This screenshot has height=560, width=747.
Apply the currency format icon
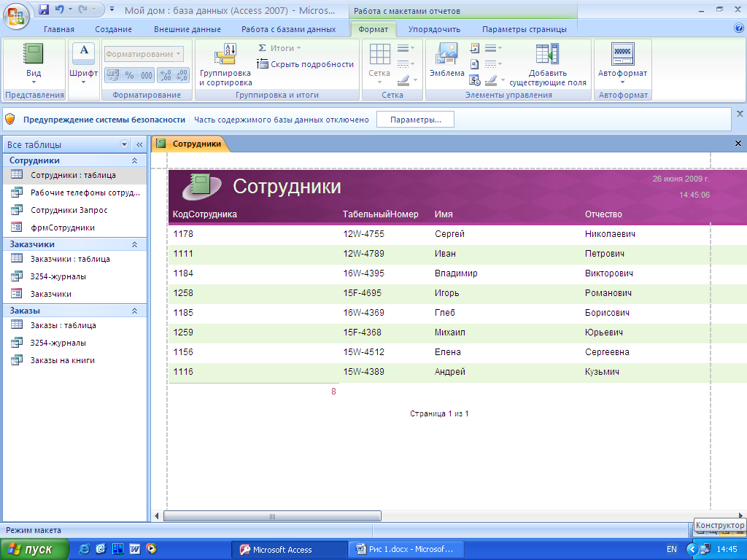coord(113,75)
